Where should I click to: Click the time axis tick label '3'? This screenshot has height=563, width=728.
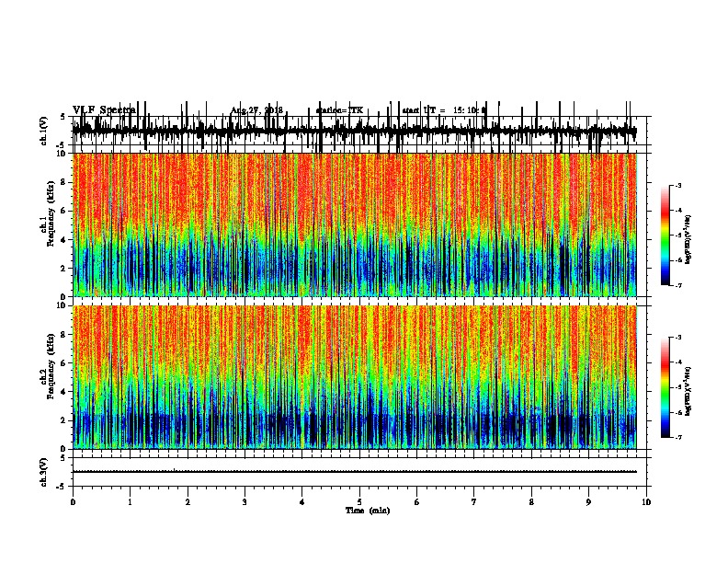245,501
